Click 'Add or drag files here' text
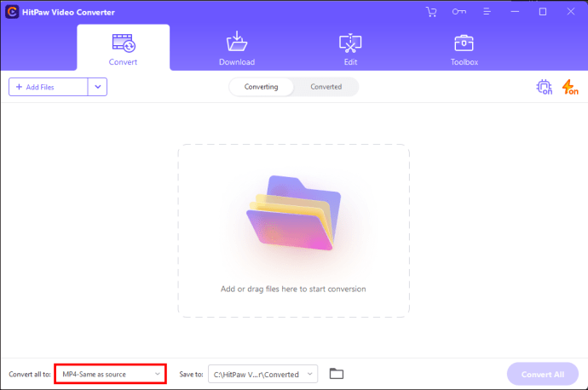588x390 pixels. click(x=293, y=289)
